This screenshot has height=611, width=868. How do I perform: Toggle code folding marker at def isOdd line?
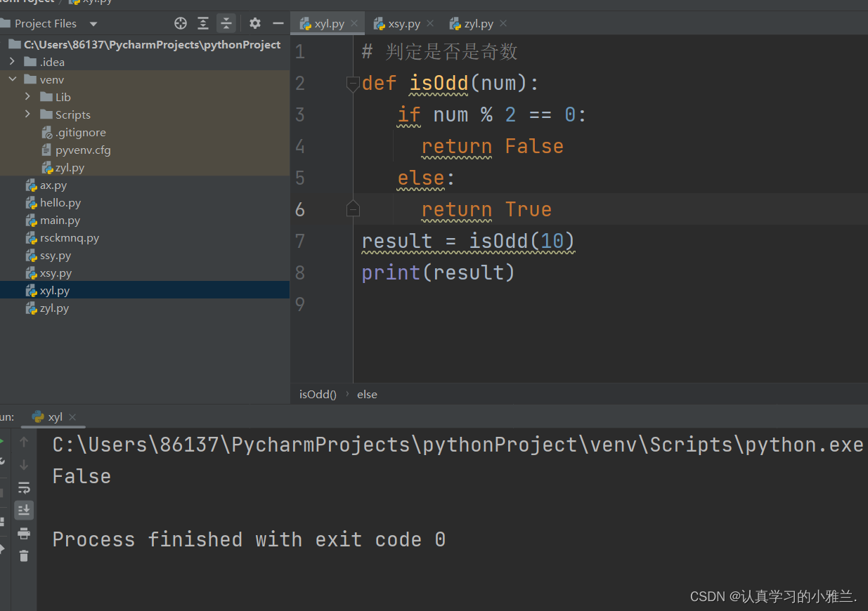[353, 84]
